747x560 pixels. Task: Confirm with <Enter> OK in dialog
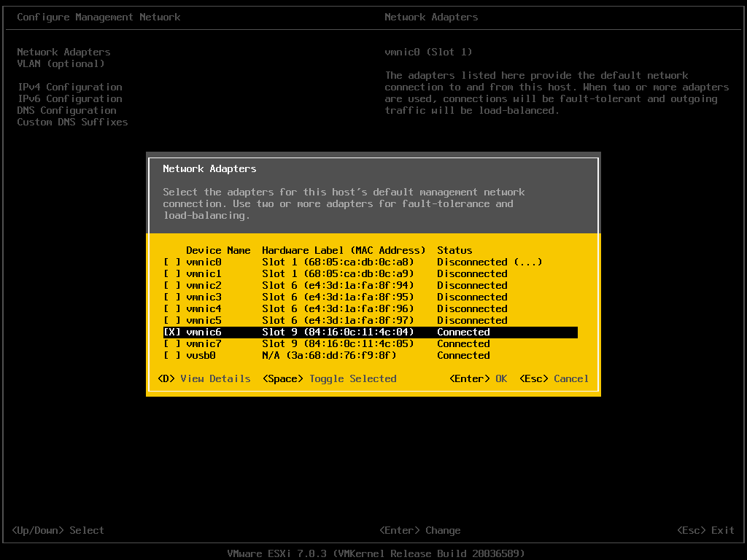(x=479, y=378)
